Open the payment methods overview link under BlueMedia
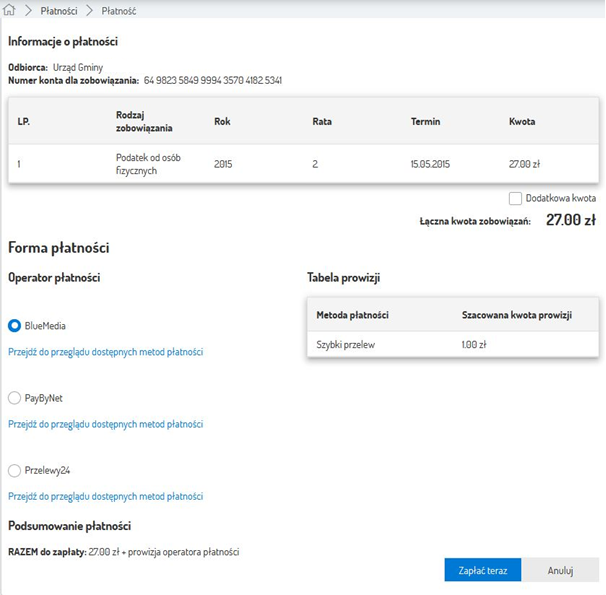The height and width of the screenshot is (595, 606). coord(105,352)
